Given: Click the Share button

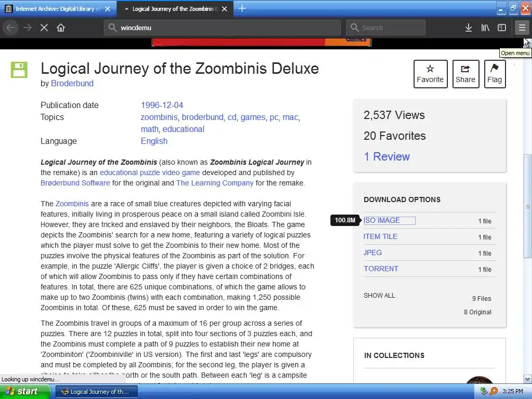Looking at the screenshot, I should pyautogui.click(x=465, y=74).
